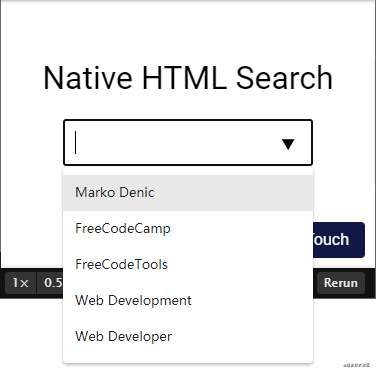
Task: Click the dark blue Touch button
Action: (x=339, y=240)
